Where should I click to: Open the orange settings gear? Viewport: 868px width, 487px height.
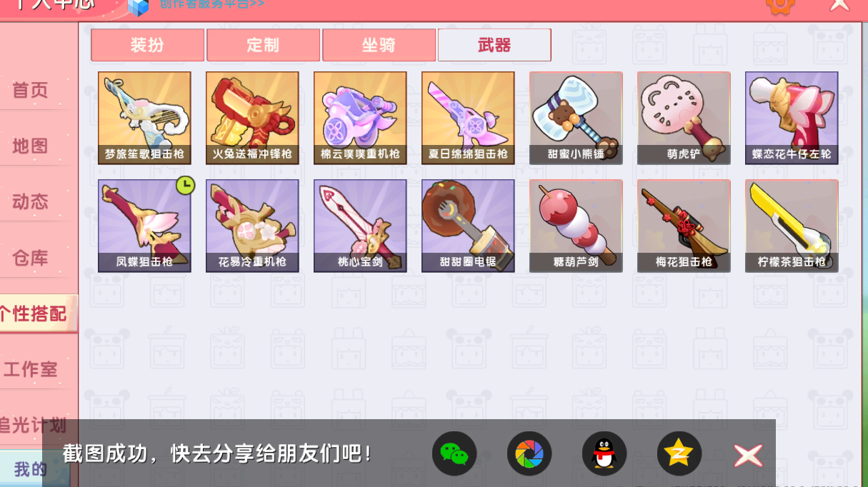(780, 6)
